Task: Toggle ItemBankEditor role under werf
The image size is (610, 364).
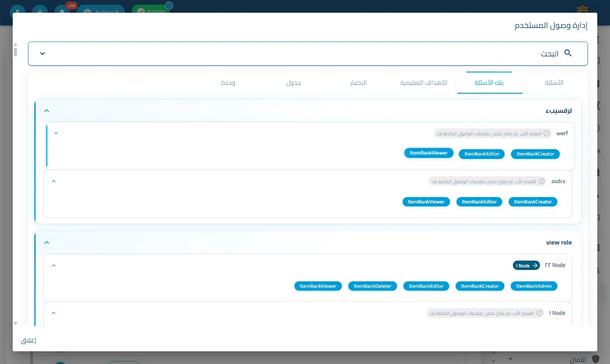Action: 482,154
